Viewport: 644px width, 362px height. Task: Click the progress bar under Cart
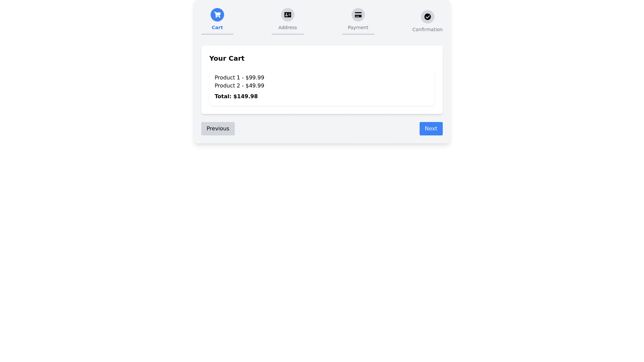click(217, 34)
